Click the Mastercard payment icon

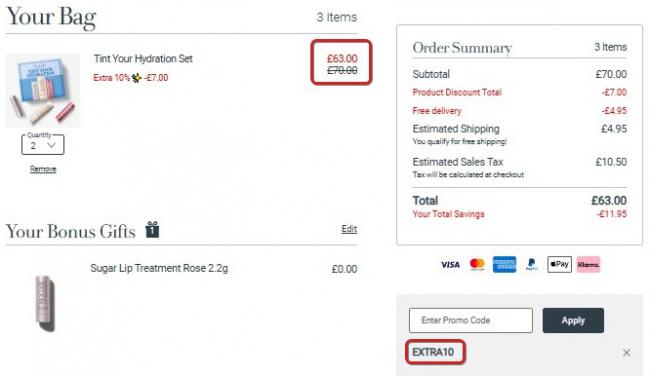[x=477, y=264]
